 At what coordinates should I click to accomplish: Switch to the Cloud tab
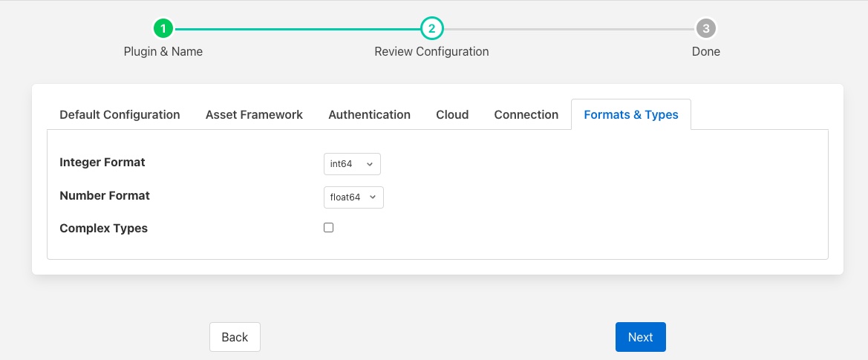(452, 115)
